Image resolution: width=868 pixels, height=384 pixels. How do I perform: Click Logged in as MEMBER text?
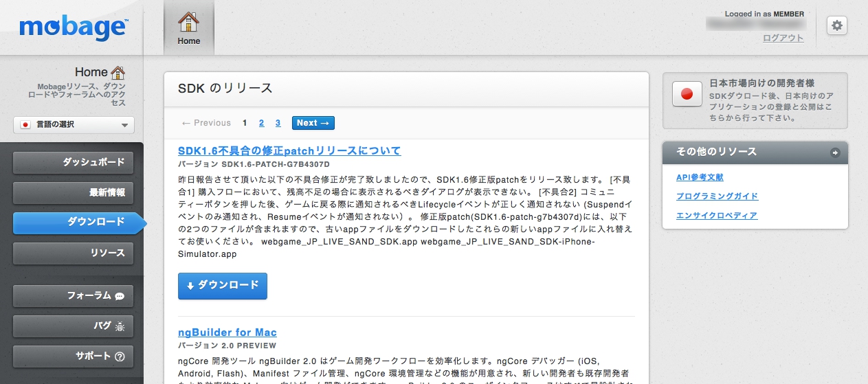click(x=764, y=14)
